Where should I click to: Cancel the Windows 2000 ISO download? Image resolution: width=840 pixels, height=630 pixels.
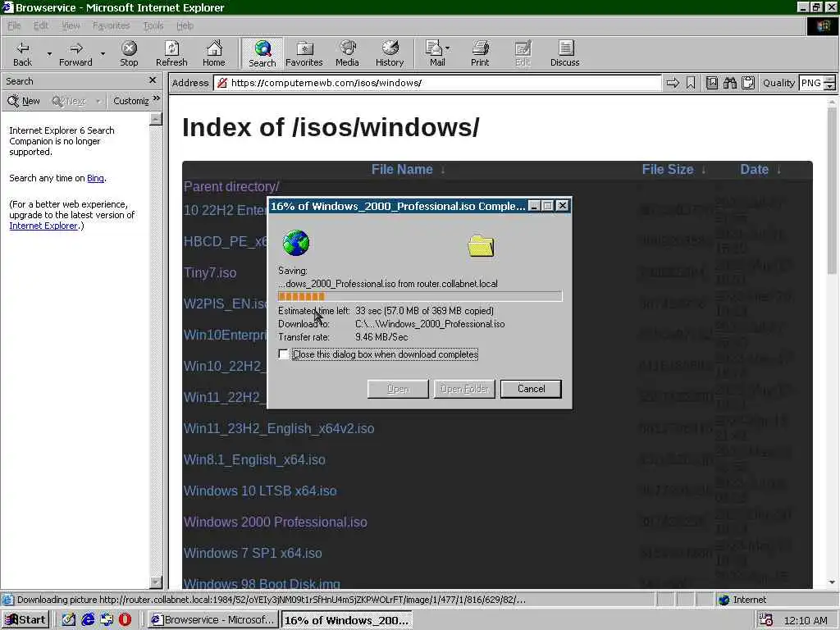pos(531,389)
